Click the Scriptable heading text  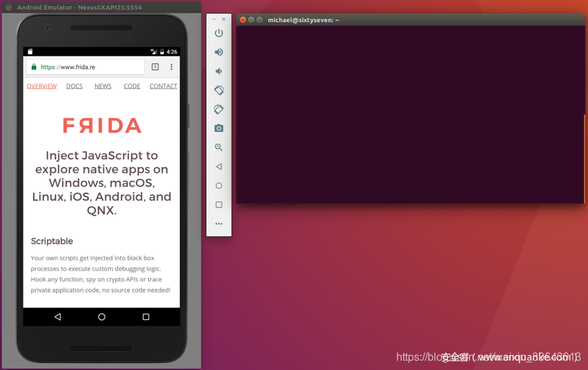52,241
